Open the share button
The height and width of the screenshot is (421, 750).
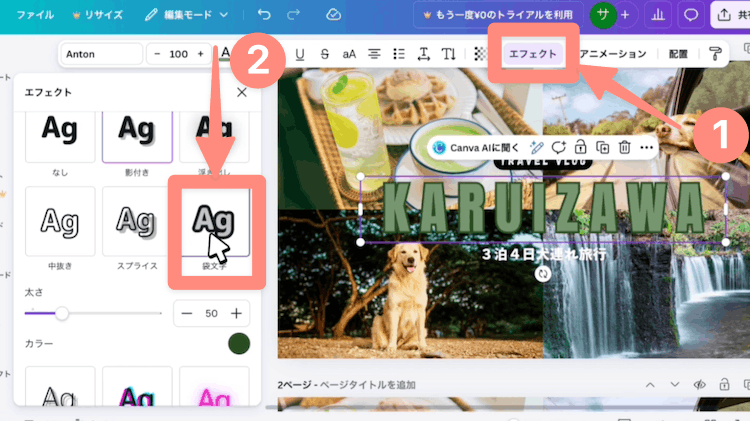tap(730, 15)
